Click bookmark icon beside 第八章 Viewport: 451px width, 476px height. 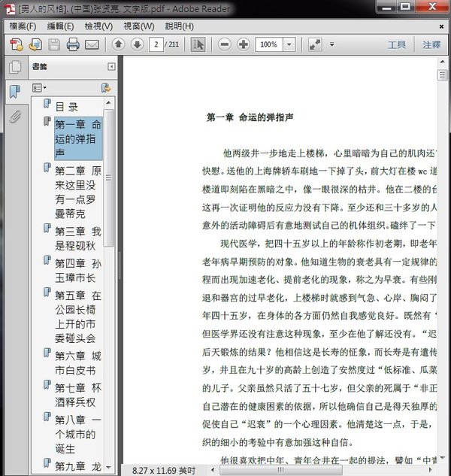[47, 416]
